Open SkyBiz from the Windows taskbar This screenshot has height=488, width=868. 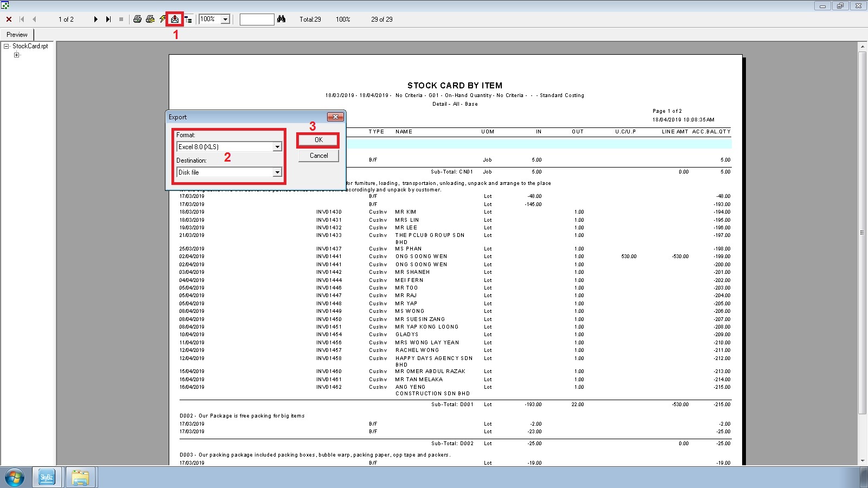[47, 478]
